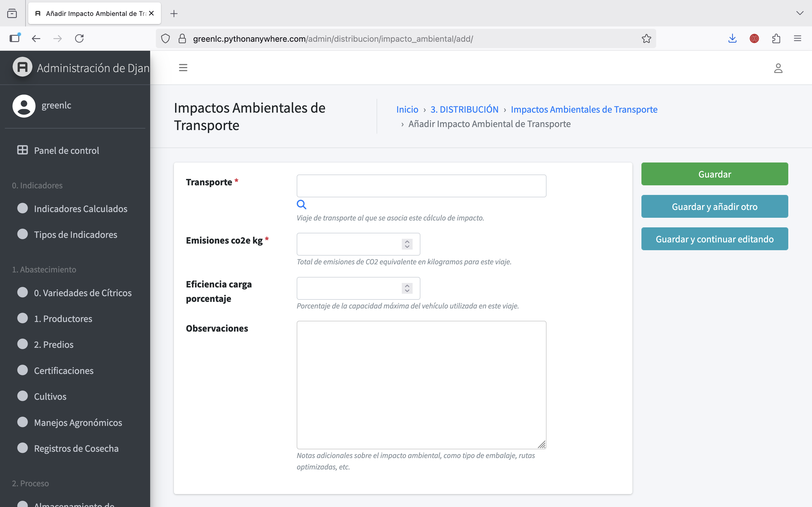Open Registros de Cosecha in the sidebar
This screenshot has height=507, width=812.
point(77,448)
